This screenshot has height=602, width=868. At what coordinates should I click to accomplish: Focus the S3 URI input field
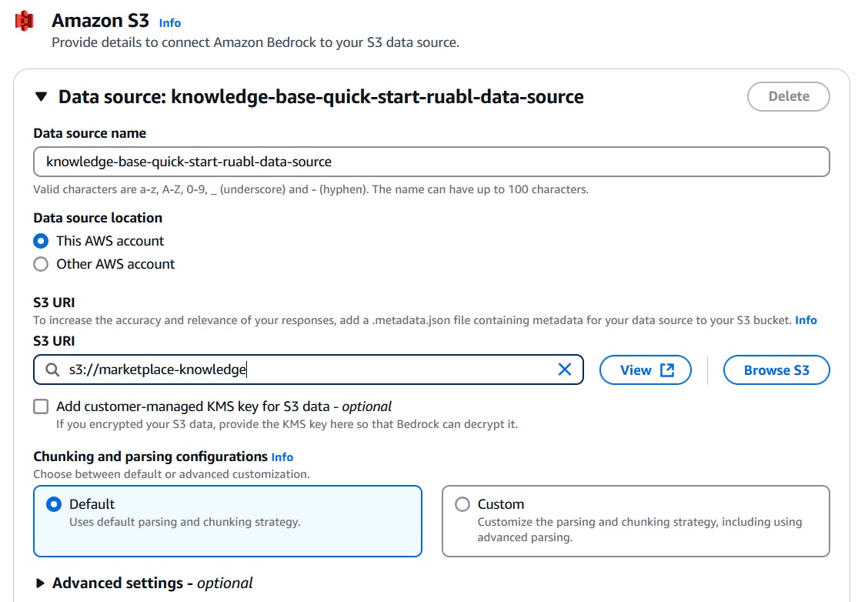coord(309,370)
